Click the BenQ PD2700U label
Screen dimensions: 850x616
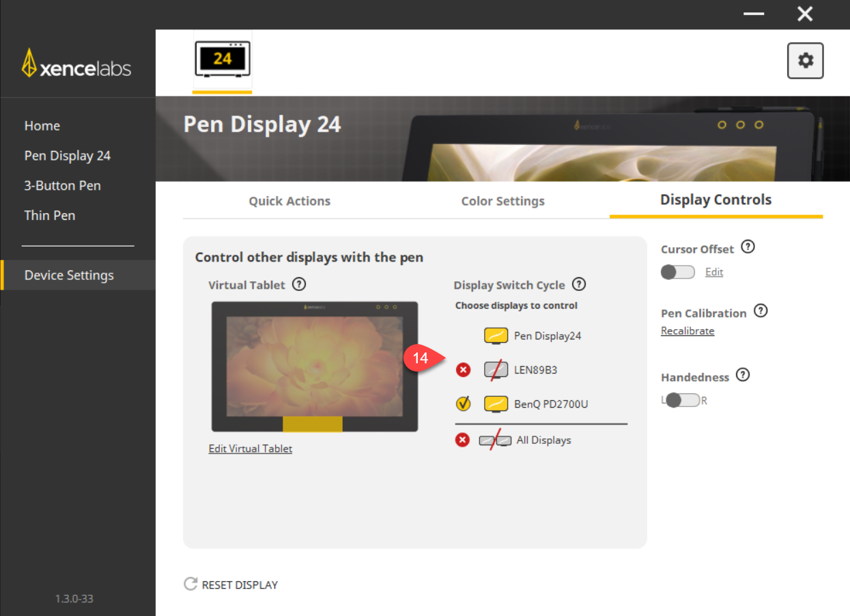(551, 404)
